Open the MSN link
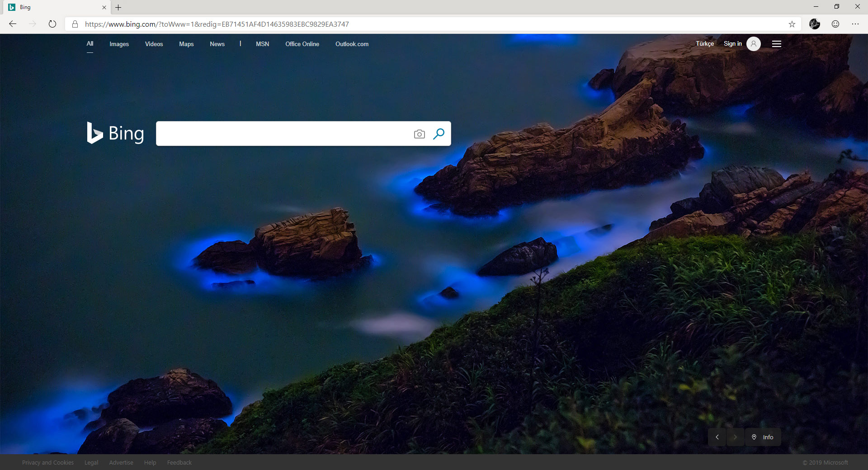868x470 pixels. point(262,44)
